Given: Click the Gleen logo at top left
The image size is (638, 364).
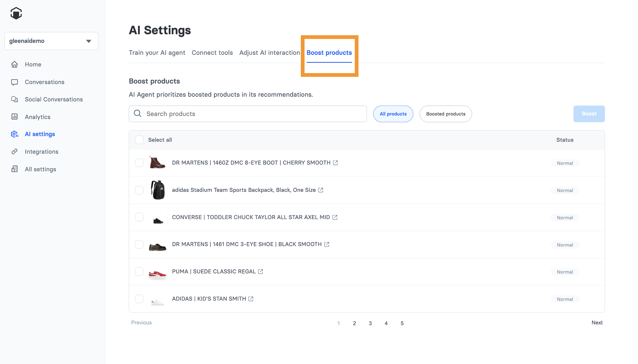Looking at the screenshot, I should 16,13.
